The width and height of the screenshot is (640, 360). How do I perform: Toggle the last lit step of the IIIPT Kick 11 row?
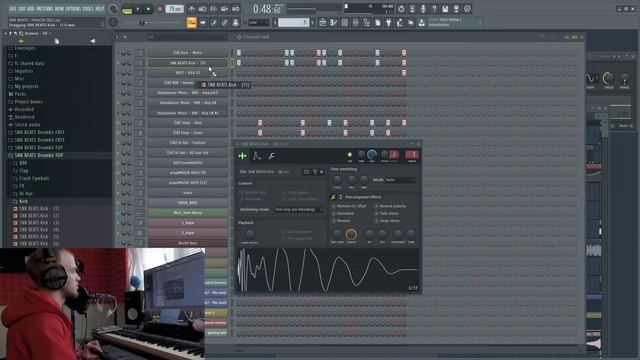coord(404,73)
